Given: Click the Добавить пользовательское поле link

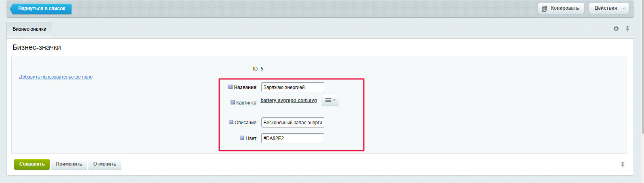Looking at the screenshot, I should click(56, 77).
